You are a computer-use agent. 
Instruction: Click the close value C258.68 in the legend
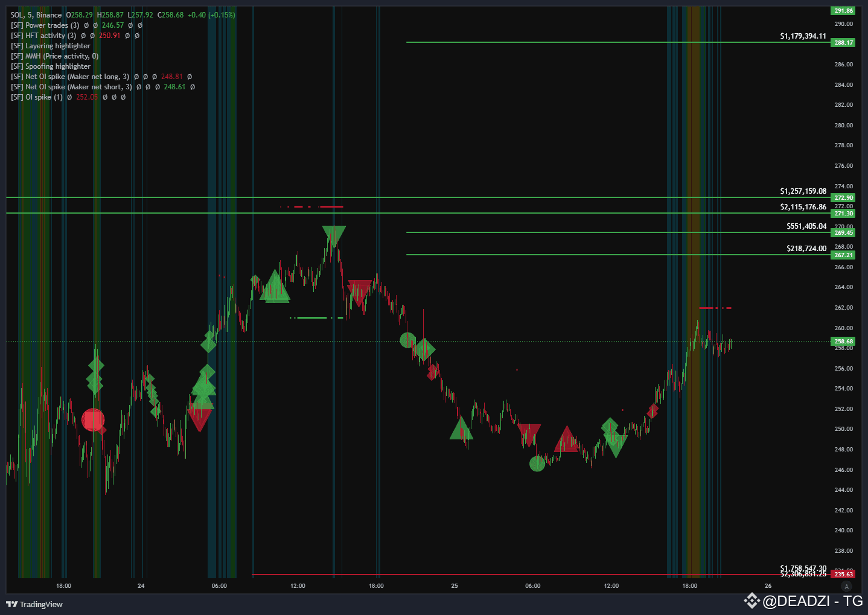point(171,15)
